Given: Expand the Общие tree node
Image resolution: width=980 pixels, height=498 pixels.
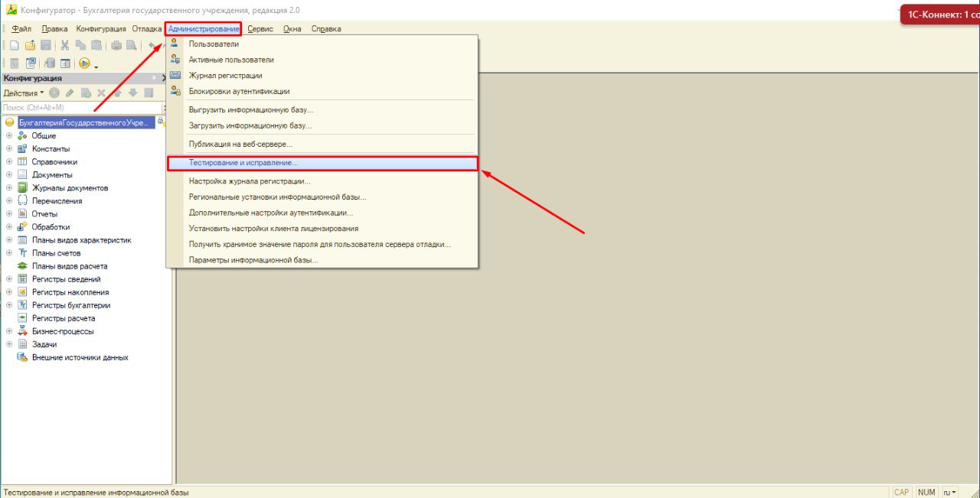Looking at the screenshot, I should pyautogui.click(x=9, y=136).
